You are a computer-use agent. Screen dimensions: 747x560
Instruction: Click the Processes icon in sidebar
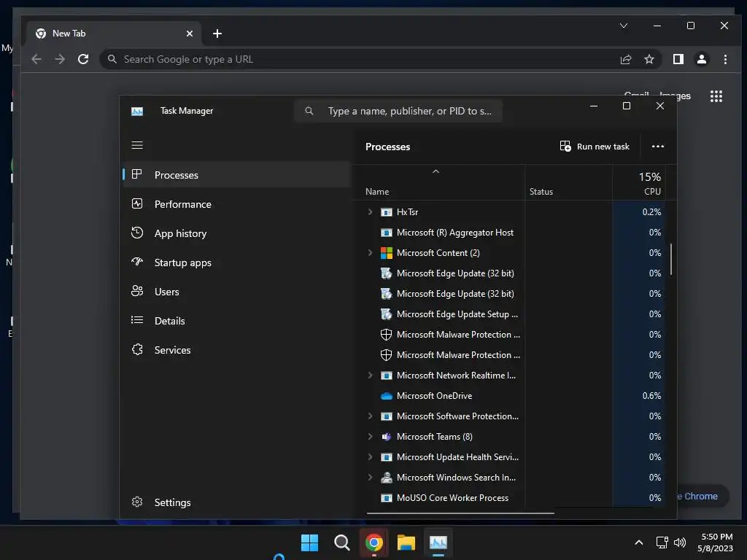pos(136,174)
